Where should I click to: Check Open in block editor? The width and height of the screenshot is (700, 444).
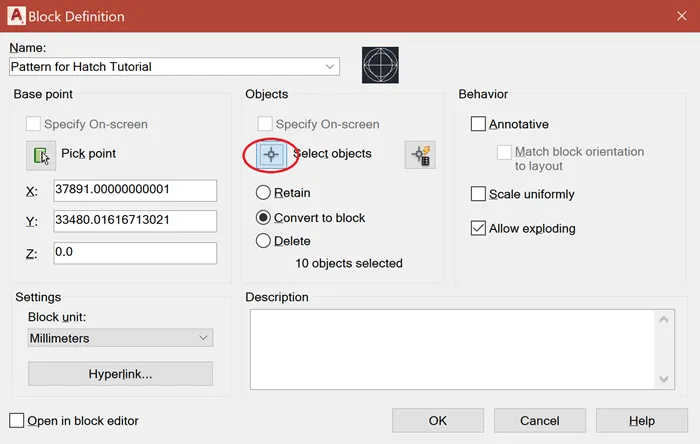pyautogui.click(x=17, y=420)
